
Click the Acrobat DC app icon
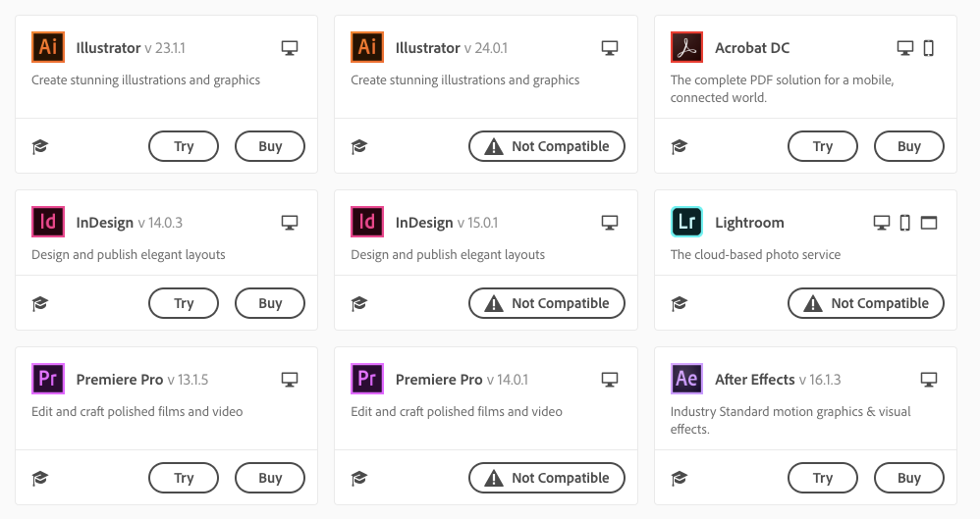(686, 47)
